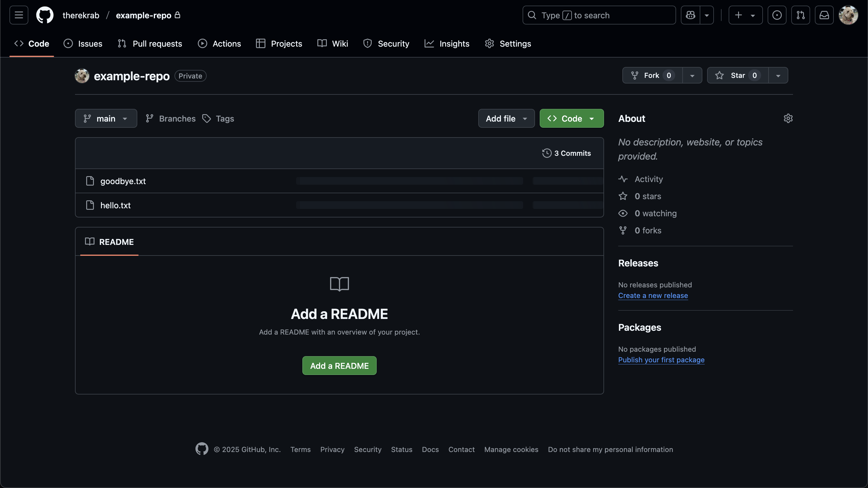Switch to the Projects tab
Screen dimensions: 868x488
(279, 43)
